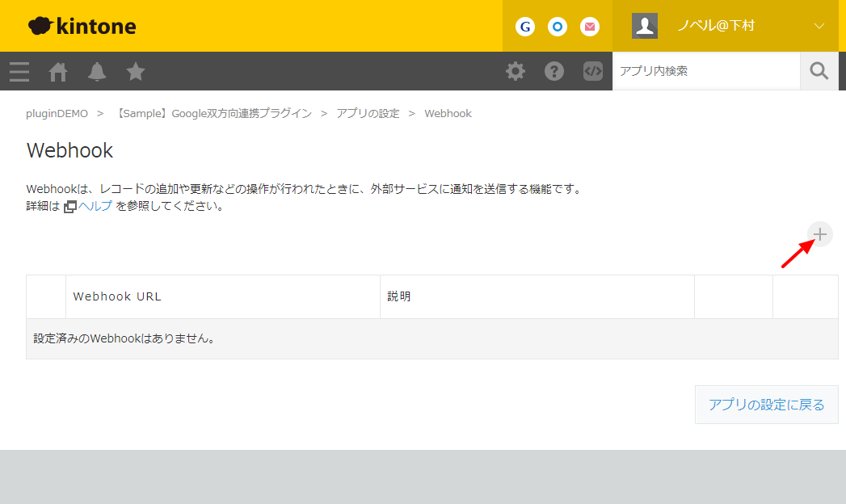This screenshot has height=504, width=846.
Task: Open the developer code icon
Action: pyautogui.click(x=593, y=71)
